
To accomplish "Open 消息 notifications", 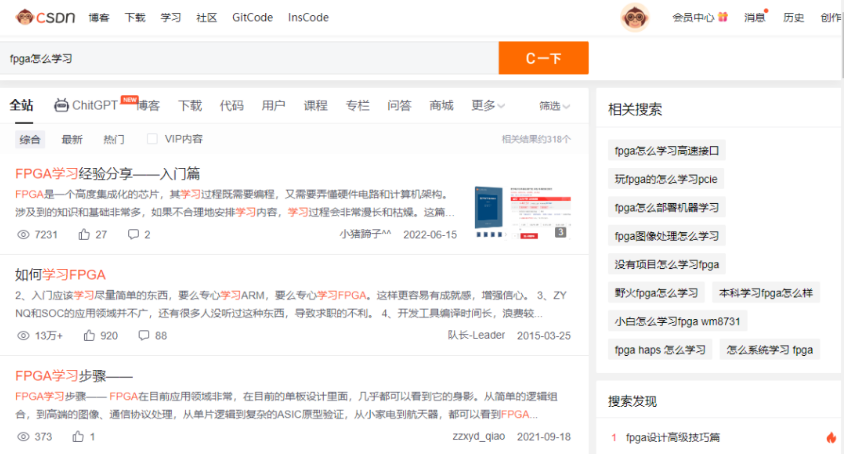I will 755,18.
